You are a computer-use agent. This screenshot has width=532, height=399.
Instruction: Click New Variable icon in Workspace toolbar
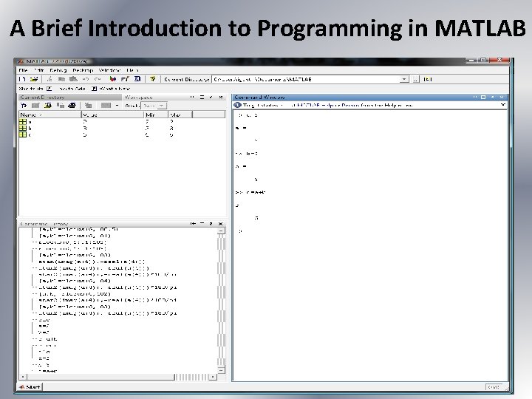tap(24, 106)
